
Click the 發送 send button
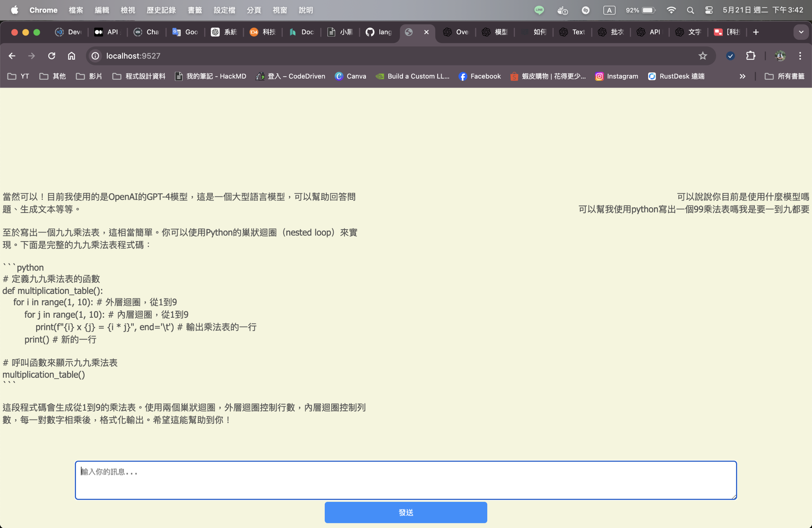point(406,512)
